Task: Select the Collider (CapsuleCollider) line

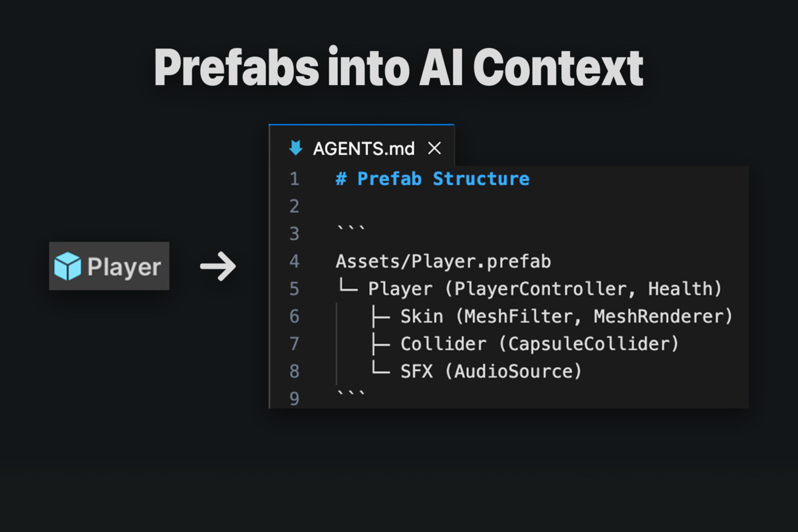Action: point(539,344)
